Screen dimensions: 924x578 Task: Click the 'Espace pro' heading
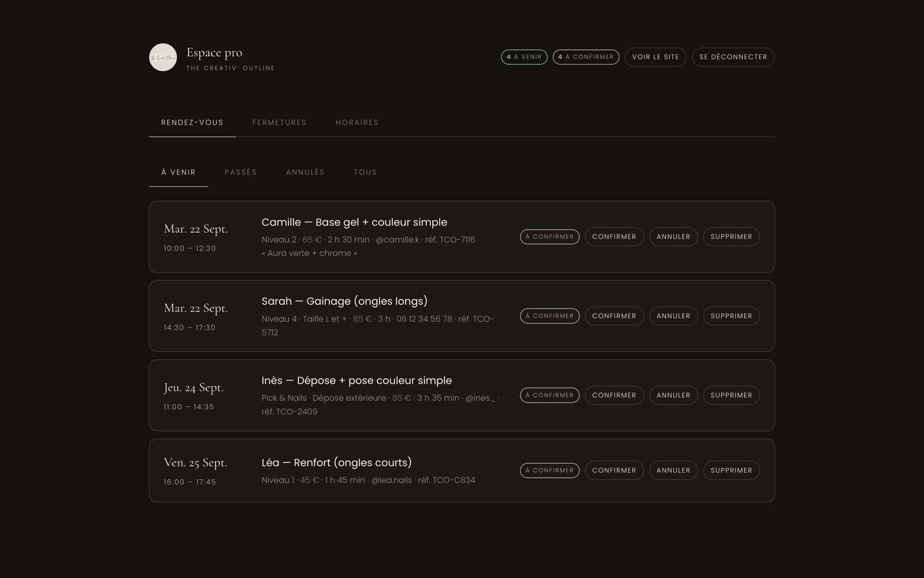click(214, 52)
